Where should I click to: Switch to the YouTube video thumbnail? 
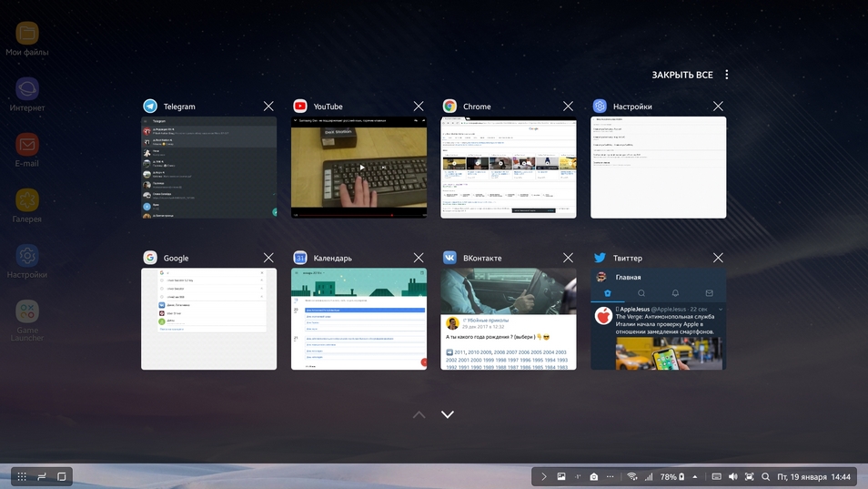(358, 168)
